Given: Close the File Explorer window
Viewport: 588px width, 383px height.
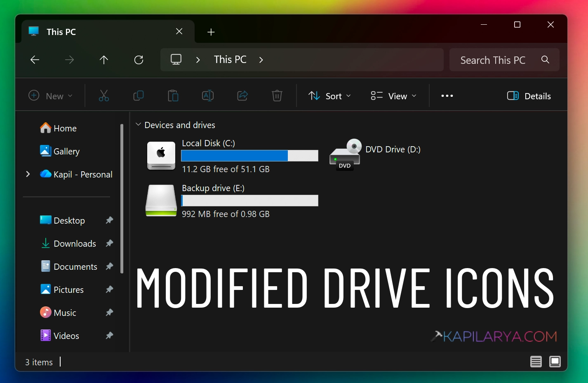Looking at the screenshot, I should [550, 25].
